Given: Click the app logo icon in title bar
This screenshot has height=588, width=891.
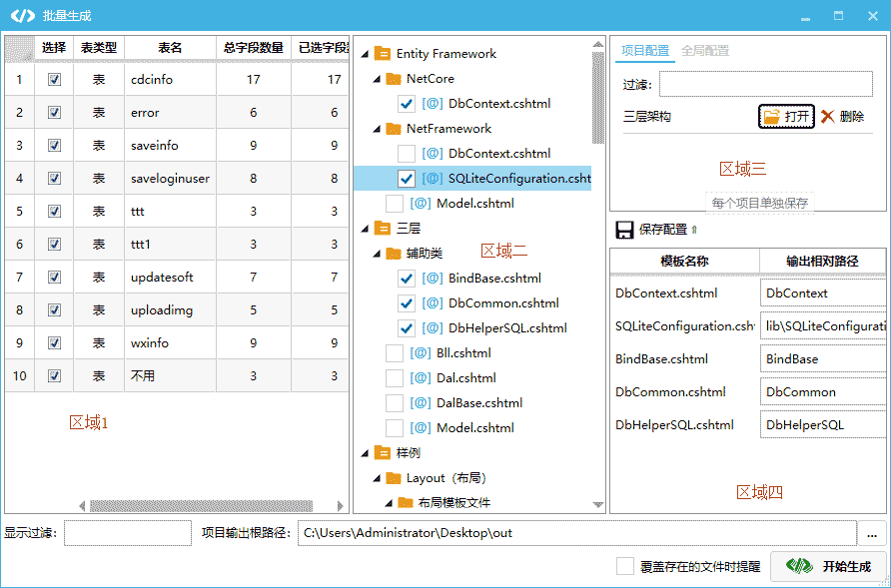Looking at the screenshot, I should coord(22,15).
